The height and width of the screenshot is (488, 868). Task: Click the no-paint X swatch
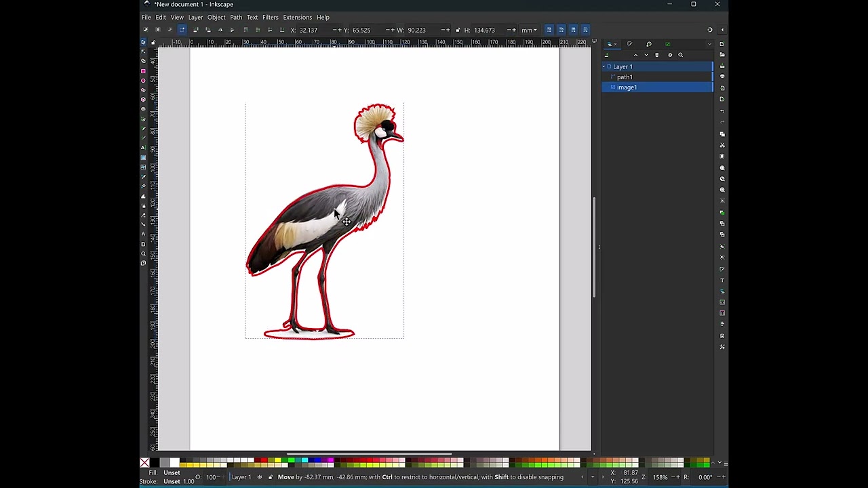pos(144,463)
